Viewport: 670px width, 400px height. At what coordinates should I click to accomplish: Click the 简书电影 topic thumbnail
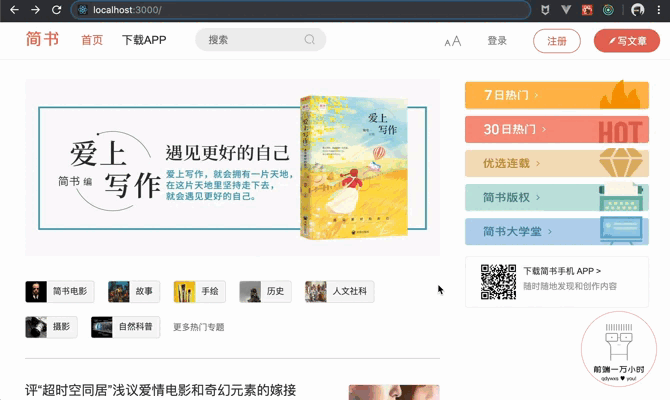coord(36,291)
